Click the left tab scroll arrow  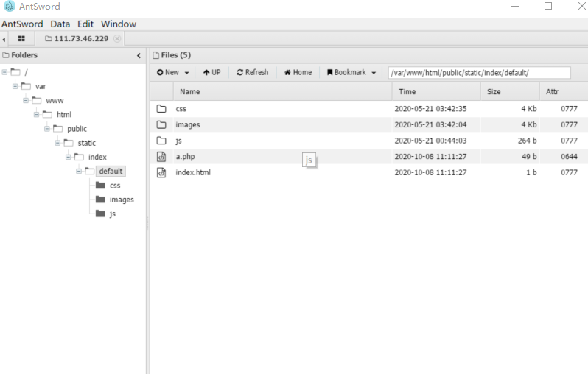4,39
